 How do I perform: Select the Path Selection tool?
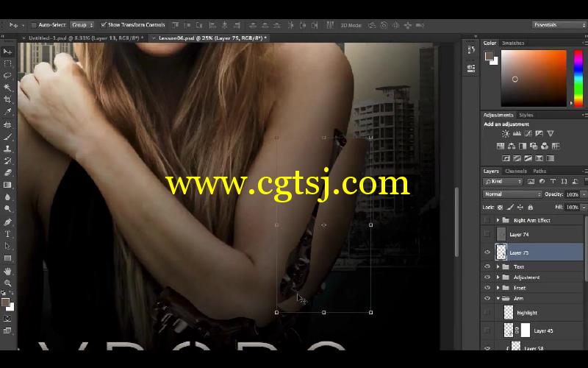tap(7, 246)
